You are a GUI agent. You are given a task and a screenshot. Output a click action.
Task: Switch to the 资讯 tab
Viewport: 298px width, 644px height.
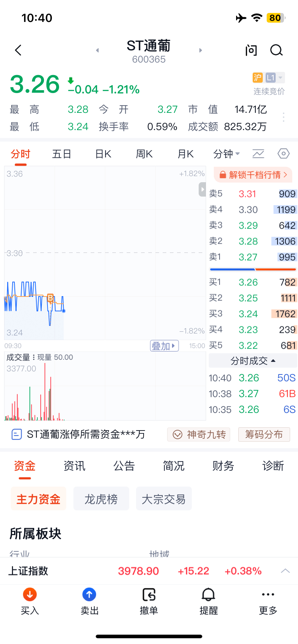[74, 466]
